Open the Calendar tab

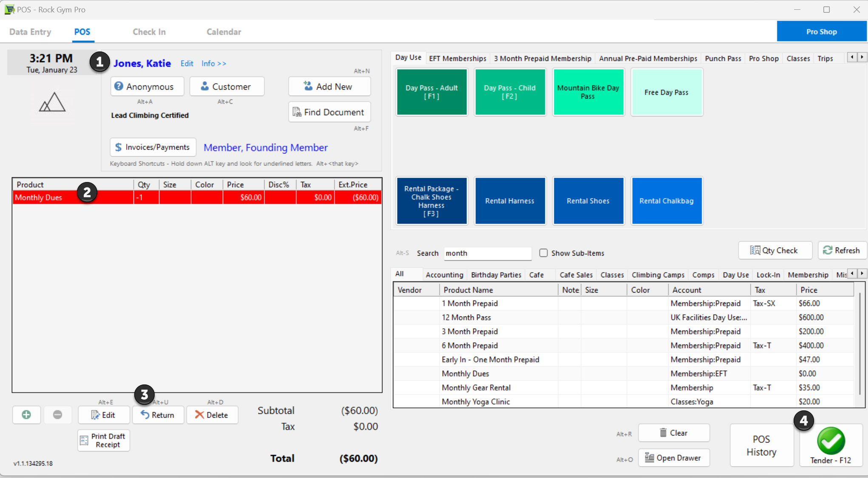224,32
